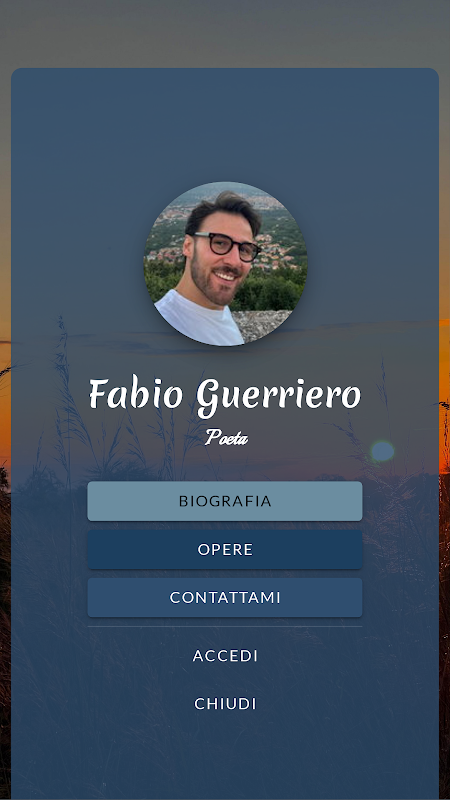Click the dark navy Opere bar
Image resolution: width=450 pixels, height=800 pixels.
(224, 549)
